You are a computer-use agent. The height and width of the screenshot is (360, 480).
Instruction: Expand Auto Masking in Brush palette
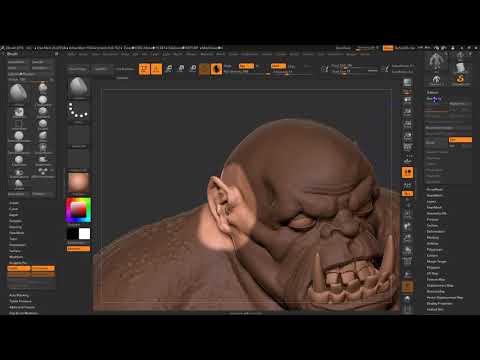click(19, 295)
